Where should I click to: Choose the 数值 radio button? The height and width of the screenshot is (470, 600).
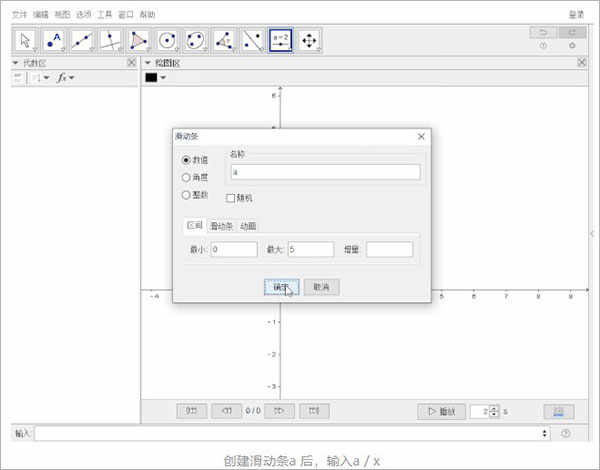186,160
